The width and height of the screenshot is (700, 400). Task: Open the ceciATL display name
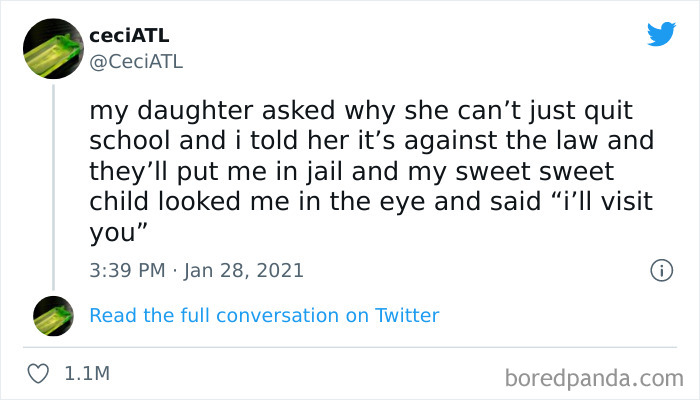(129, 37)
